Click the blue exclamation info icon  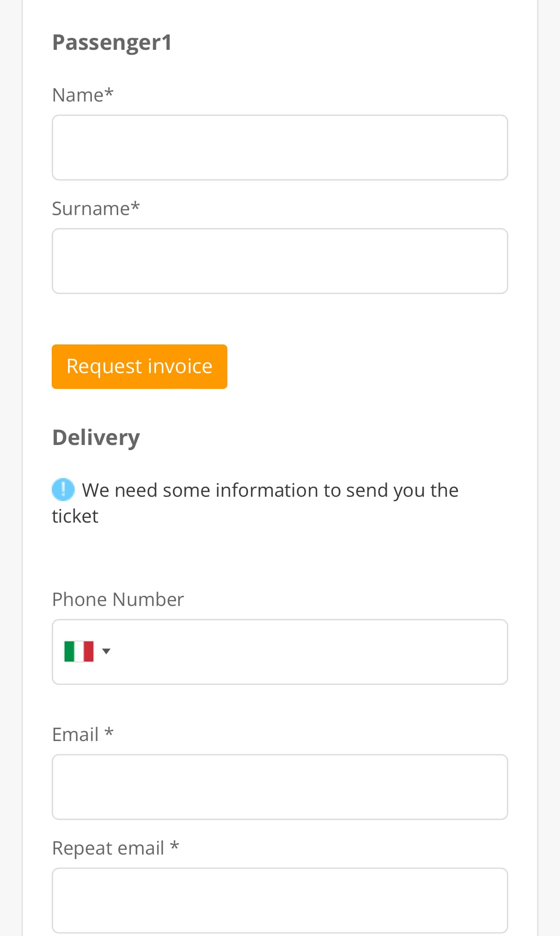click(63, 490)
